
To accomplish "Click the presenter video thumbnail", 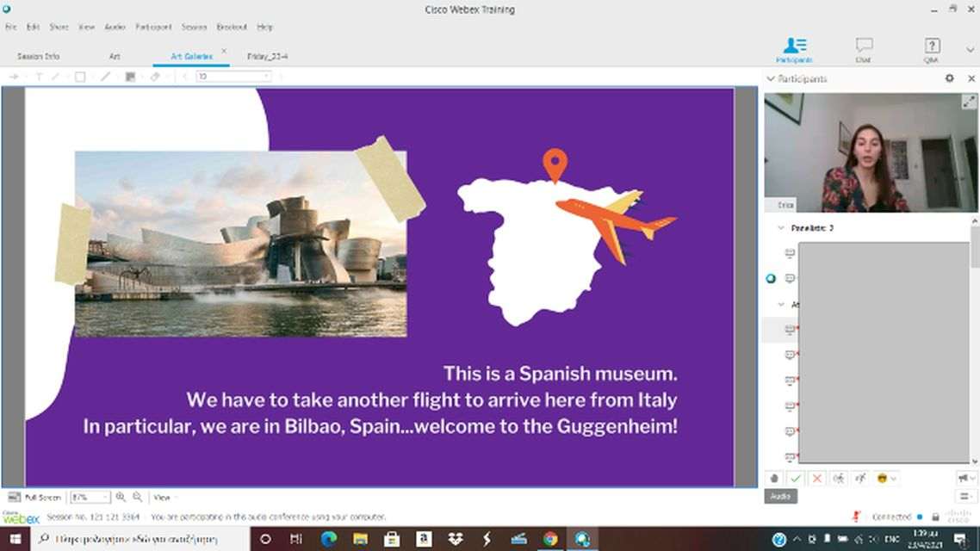I will coord(871,153).
